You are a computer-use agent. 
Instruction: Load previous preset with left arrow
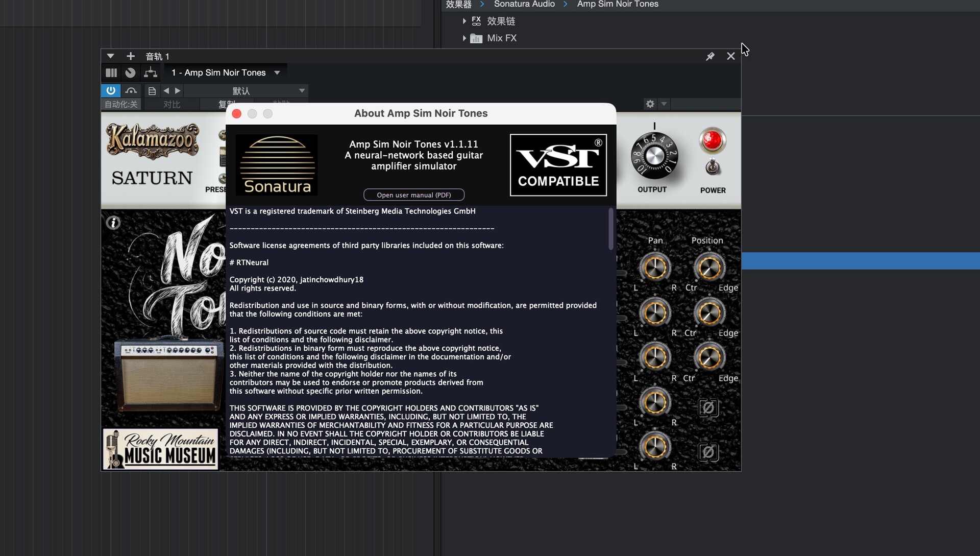(x=166, y=91)
